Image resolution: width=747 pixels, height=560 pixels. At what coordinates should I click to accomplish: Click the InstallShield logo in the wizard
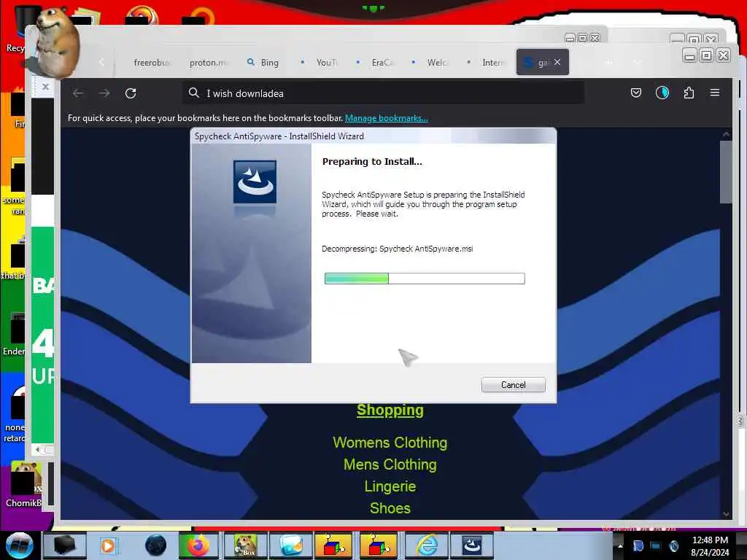click(x=255, y=182)
